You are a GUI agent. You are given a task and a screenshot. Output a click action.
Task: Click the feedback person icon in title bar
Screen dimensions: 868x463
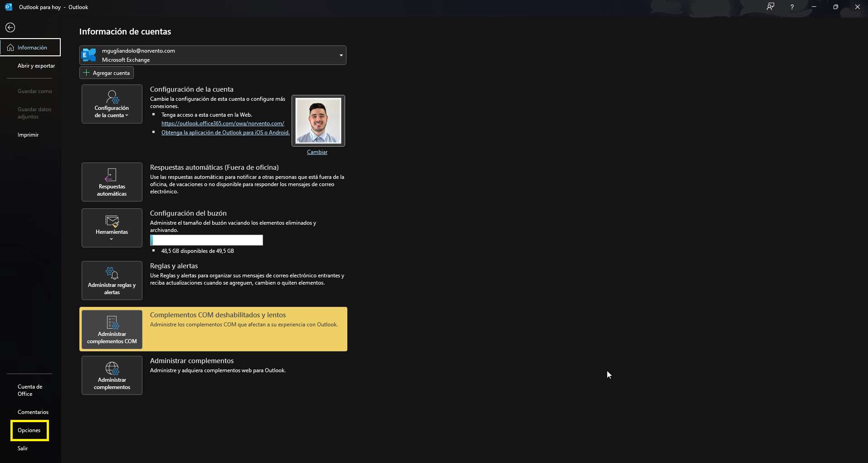pos(770,7)
